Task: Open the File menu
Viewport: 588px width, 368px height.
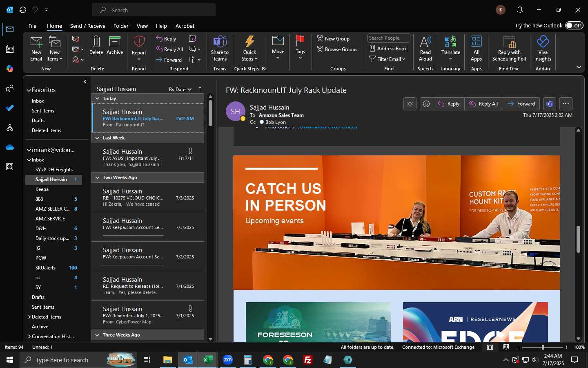Action: point(32,26)
